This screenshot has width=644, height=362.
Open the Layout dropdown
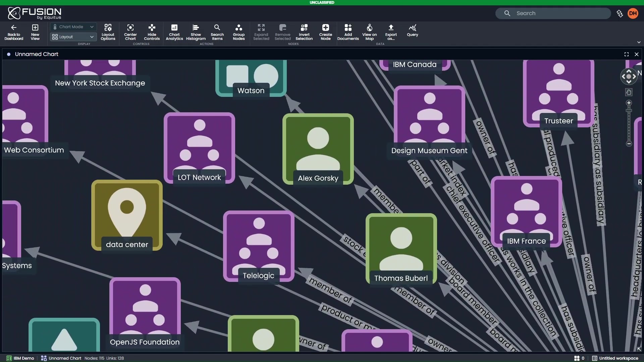click(x=73, y=37)
